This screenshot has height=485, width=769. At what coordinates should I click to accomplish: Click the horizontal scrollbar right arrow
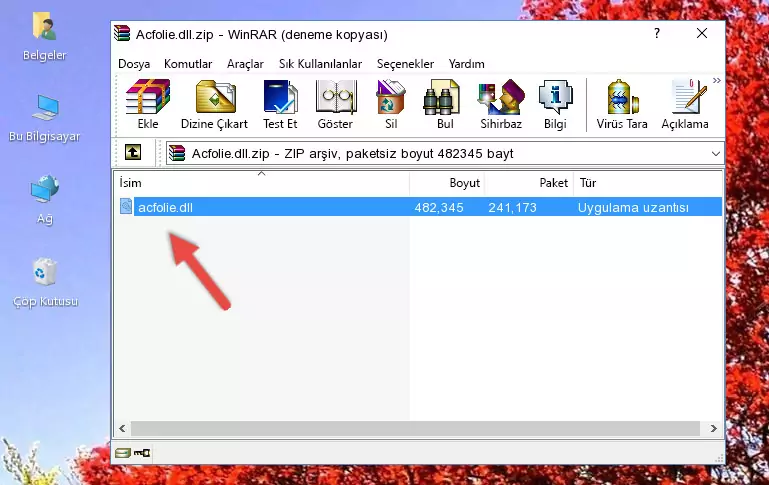[714, 428]
